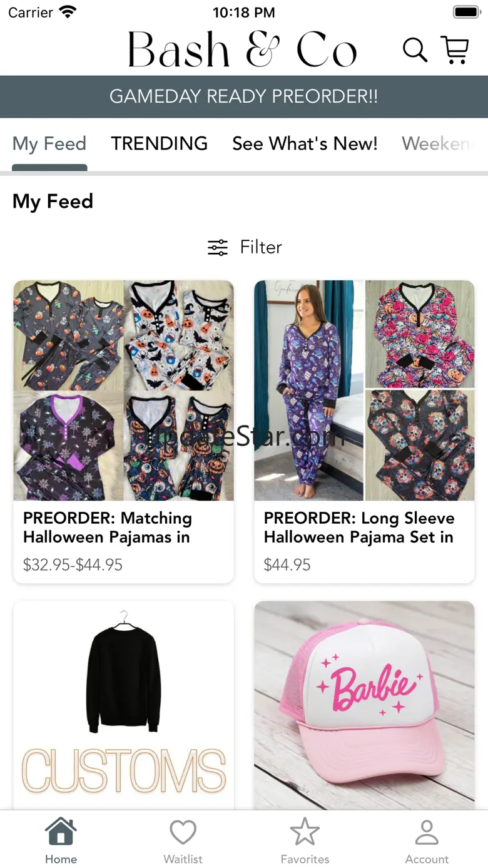Open the CUSTOMS black sweatshirt product
Viewport: 488px width, 868px height.
pyautogui.click(x=124, y=704)
